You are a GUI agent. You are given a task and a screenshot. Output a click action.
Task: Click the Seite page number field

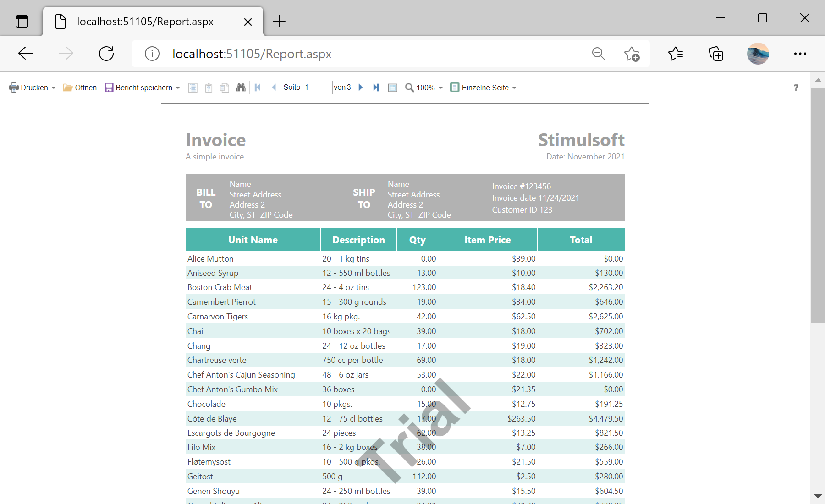tap(317, 88)
